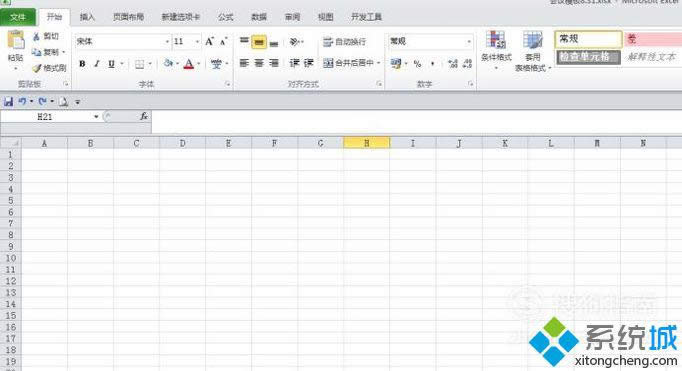This screenshot has height=371, width=682.
Task: Click the Copy (复制) icon
Action: point(37,52)
